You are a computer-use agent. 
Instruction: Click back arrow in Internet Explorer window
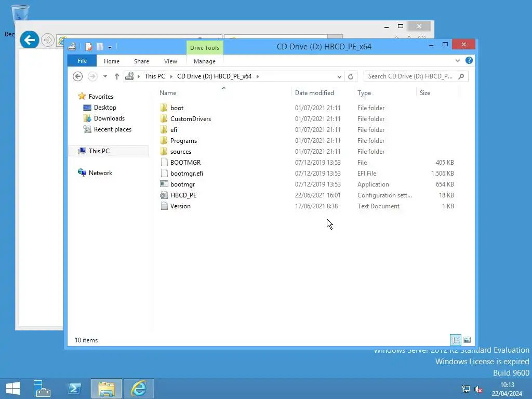coord(30,40)
